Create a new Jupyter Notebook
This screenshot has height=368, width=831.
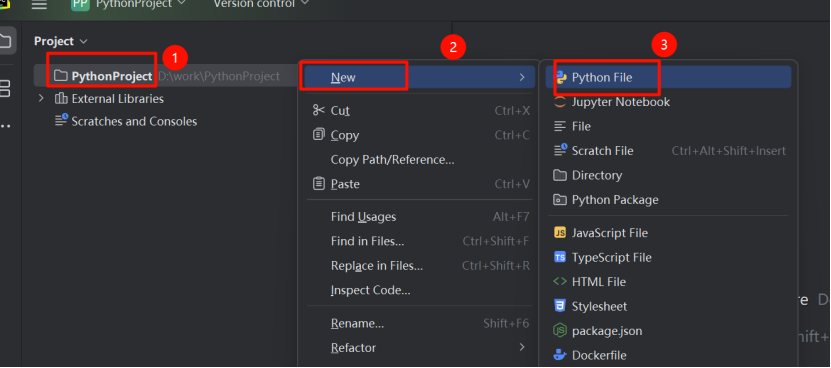[668, 102]
